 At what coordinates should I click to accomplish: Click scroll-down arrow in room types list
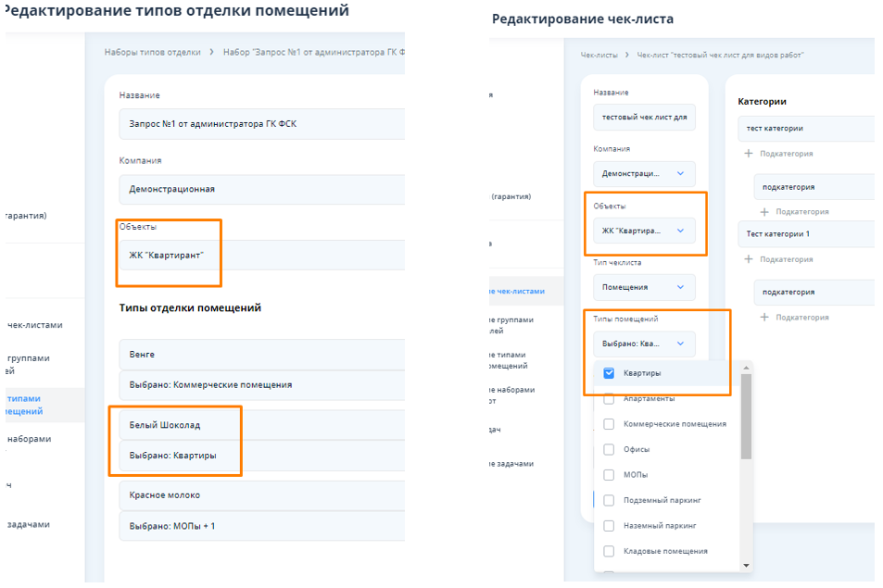(x=746, y=565)
